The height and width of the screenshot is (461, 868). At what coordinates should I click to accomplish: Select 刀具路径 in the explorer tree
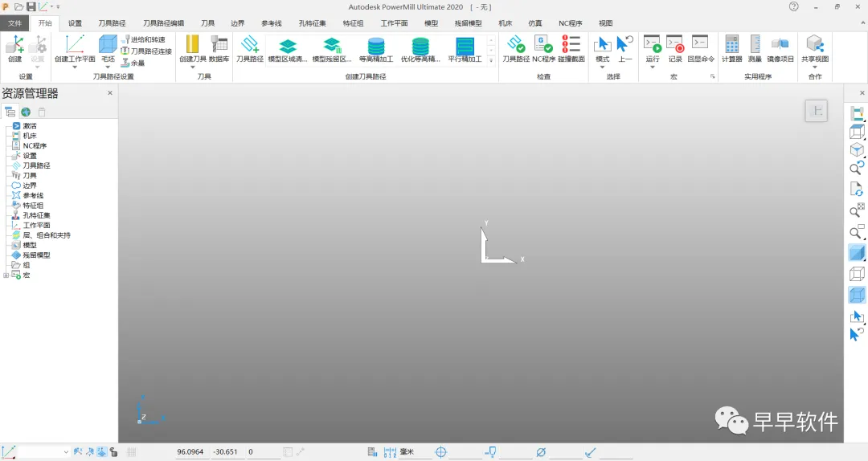pyautogui.click(x=36, y=165)
